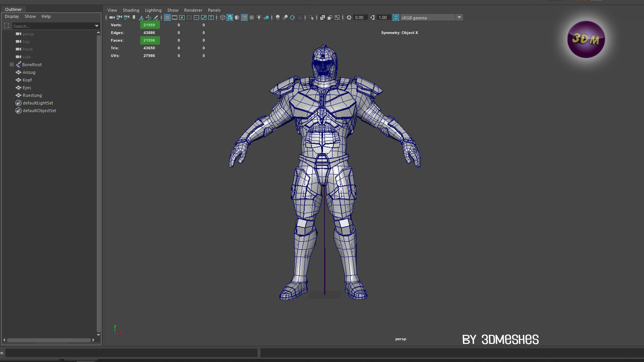Click the Outliner search field
The width and height of the screenshot is (644, 362).
[53, 26]
